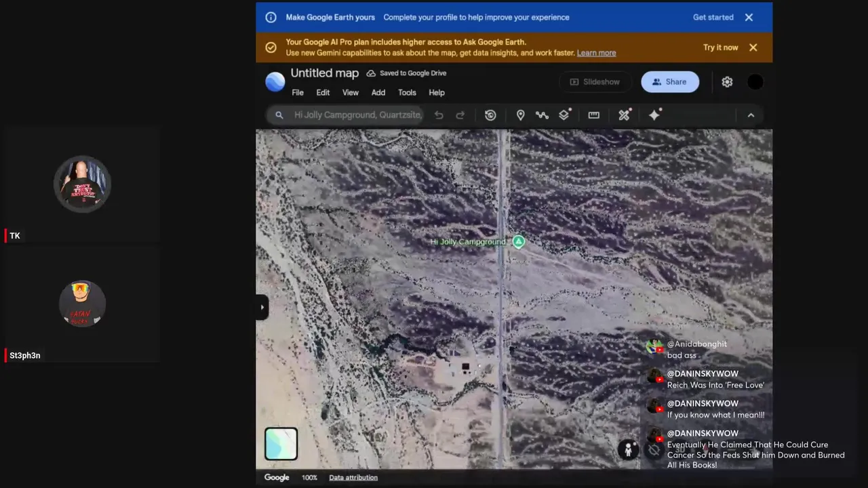Open Ask Google Earth sparkle icon

point(654,115)
